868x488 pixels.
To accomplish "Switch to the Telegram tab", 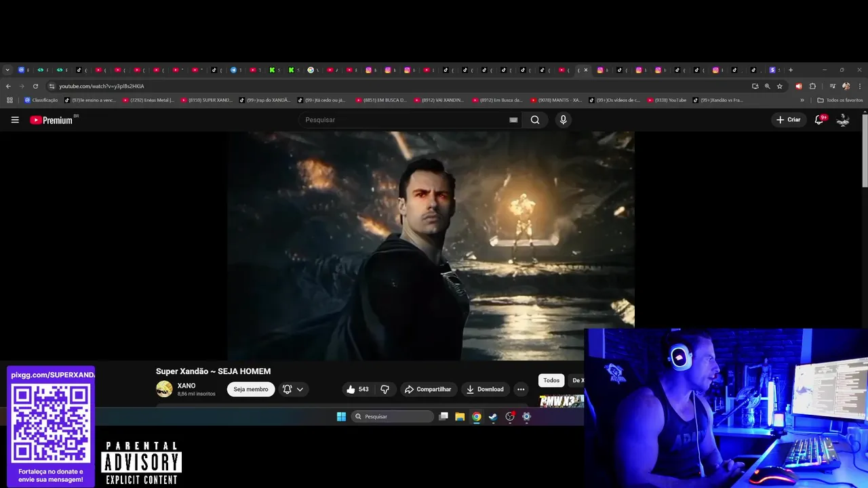I will (x=234, y=70).
